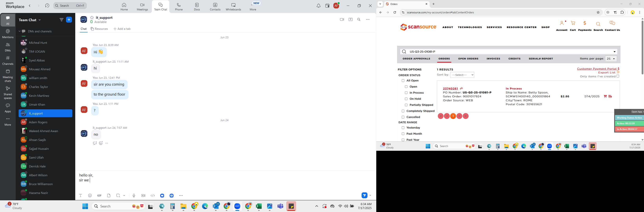Check the All Open order status filter
The image size is (644, 212).
point(403,81)
